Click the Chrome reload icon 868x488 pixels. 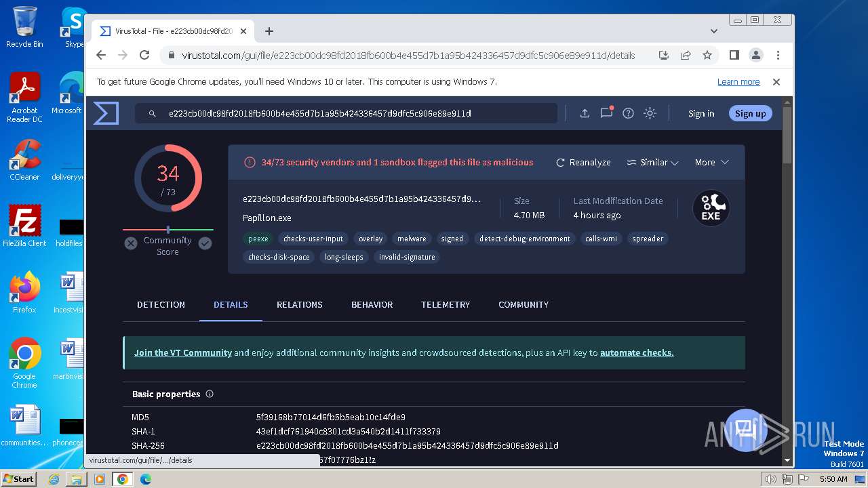144,55
